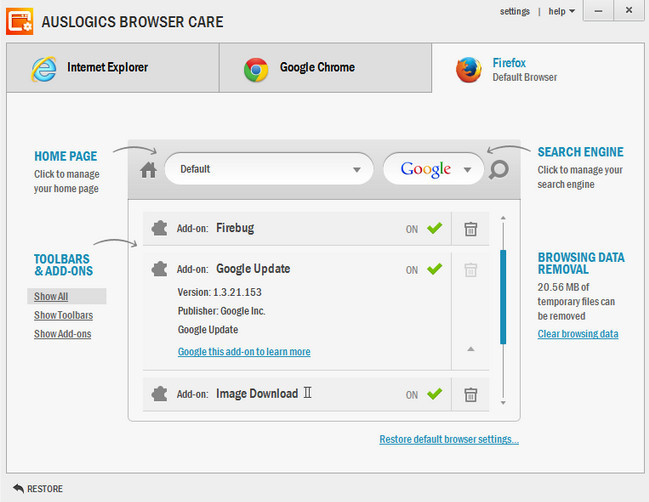
Task: Toggle Image Download add-on off
Action: 433,395
